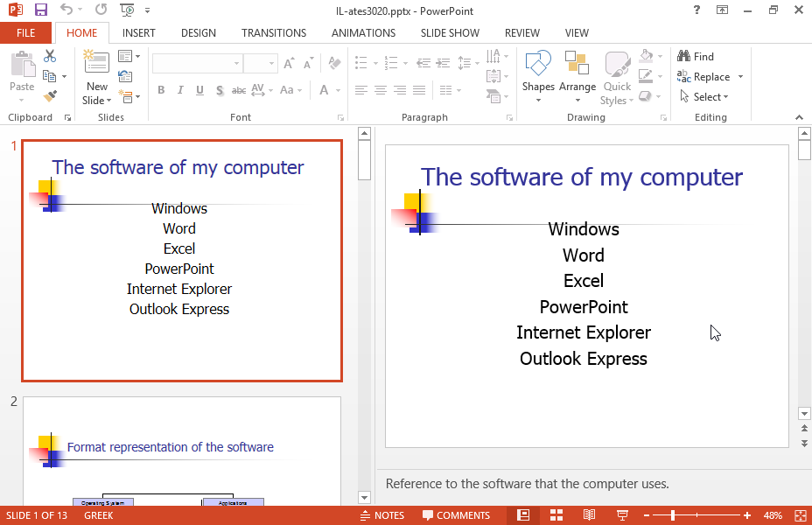This screenshot has width=812, height=525.
Task: Decrease font size with the shrink icon
Action: (x=309, y=63)
